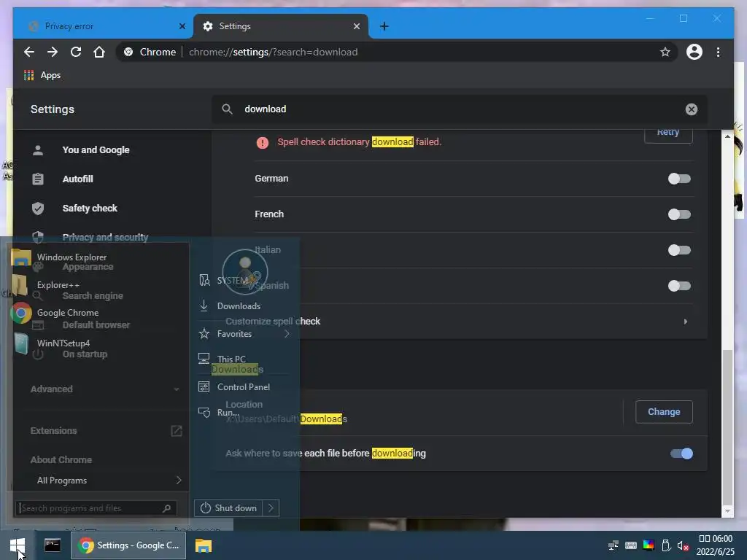The width and height of the screenshot is (747, 560).
Task: Open Privacy and security section
Action: 105,237
